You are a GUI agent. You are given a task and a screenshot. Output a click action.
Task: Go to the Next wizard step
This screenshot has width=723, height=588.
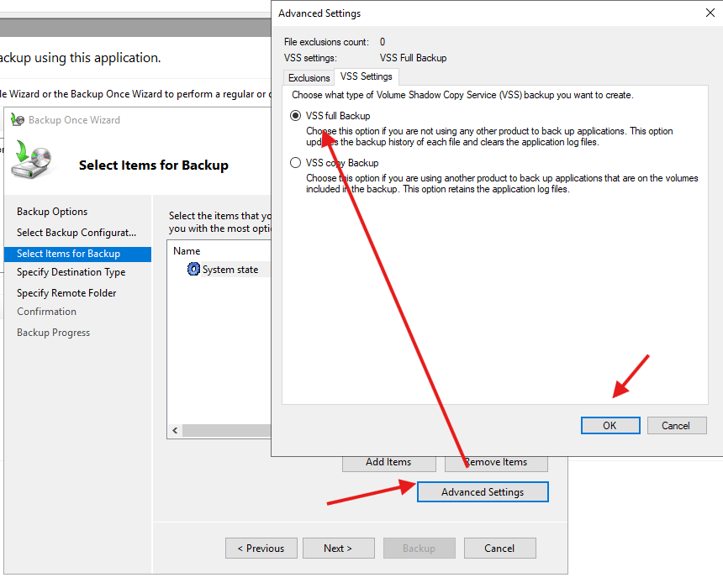338,549
